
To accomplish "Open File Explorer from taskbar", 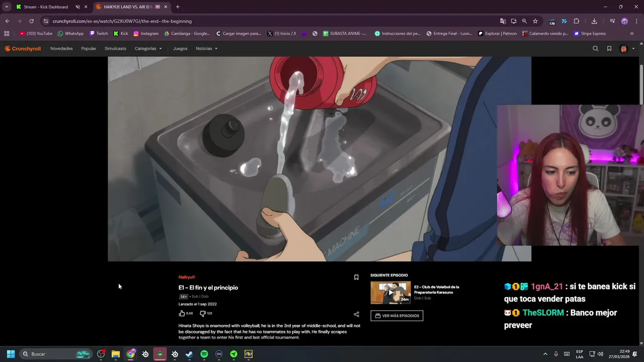I will [x=116, y=354].
